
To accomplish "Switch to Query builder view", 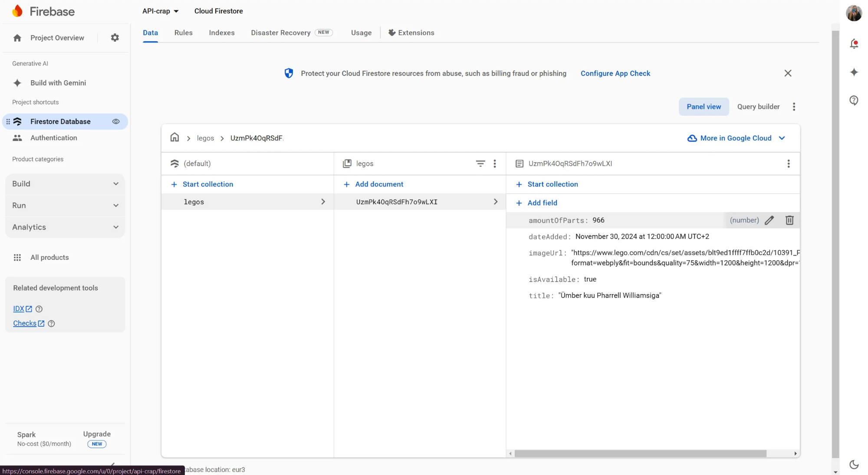I will (x=758, y=107).
